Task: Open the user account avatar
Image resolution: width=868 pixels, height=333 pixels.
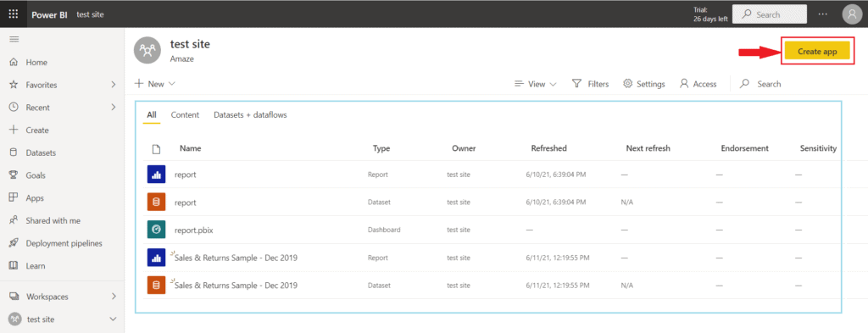Action: (851, 14)
